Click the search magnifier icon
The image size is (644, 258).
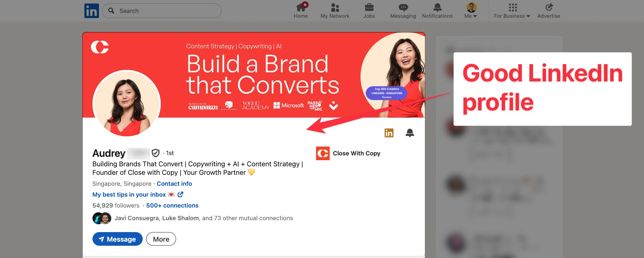[x=111, y=11]
